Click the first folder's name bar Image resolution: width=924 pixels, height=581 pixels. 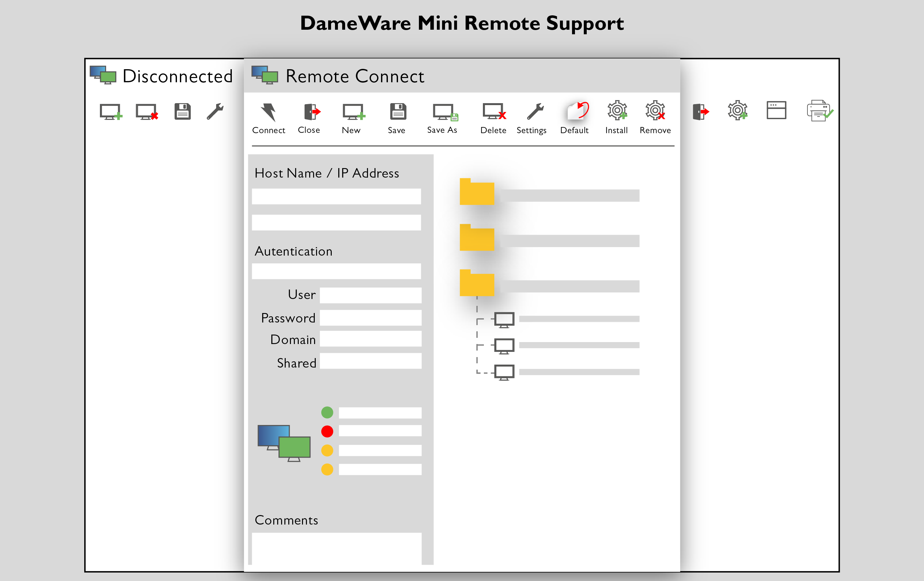[x=570, y=196]
